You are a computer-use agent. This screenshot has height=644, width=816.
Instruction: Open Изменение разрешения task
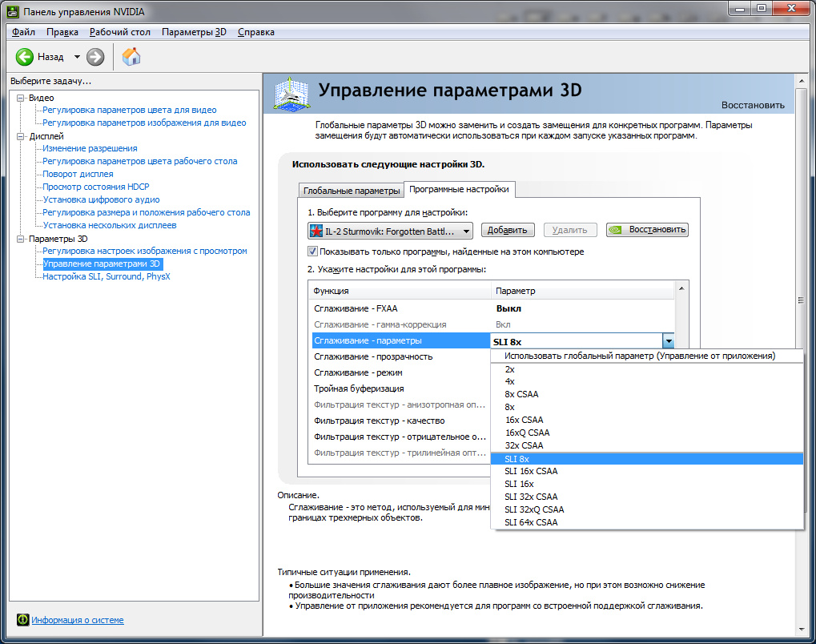click(90, 148)
